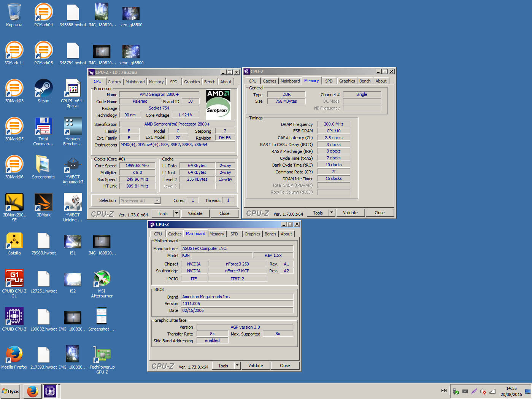Open the Recycle Bin (Корзина) icon
Viewport: 532px width, 399px height.
click(14, 15)
